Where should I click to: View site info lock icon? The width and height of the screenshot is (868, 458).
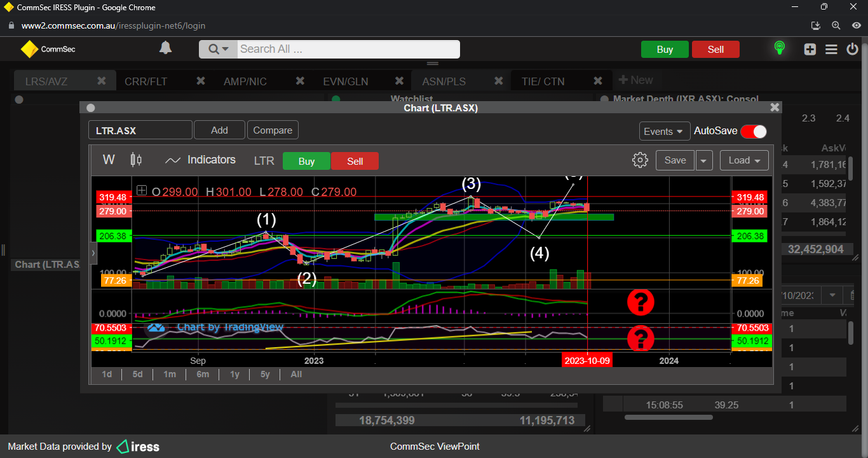point(10,25)
